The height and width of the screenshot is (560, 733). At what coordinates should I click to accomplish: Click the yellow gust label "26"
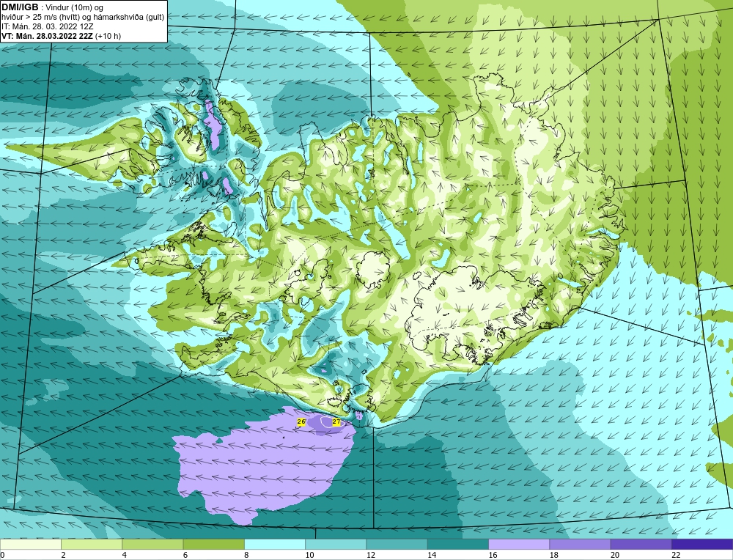(x=301, y=422)
